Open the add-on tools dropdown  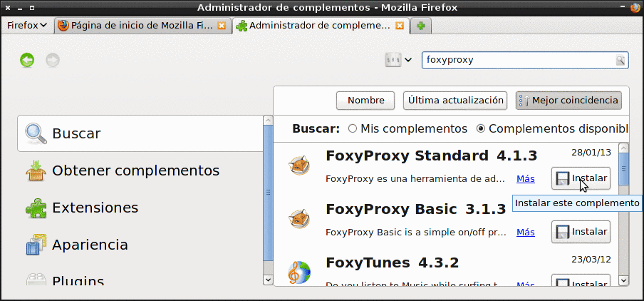[398, 60]
